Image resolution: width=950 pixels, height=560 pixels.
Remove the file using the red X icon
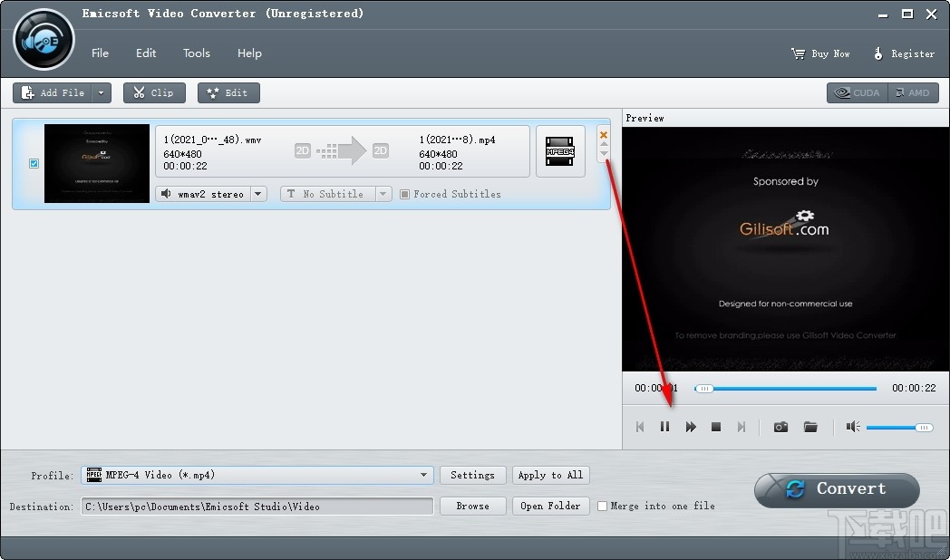tap(603, 134)
